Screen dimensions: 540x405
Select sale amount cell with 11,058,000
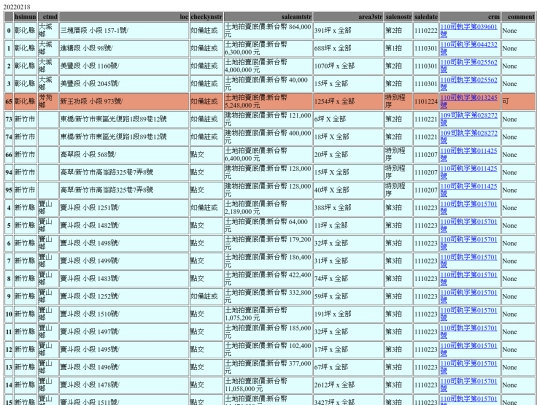point(268,385)
